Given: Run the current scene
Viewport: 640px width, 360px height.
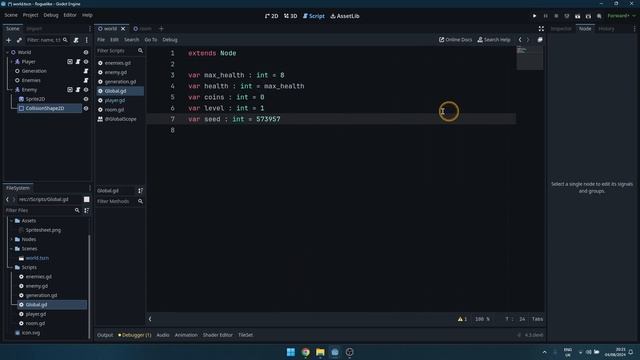Looking at the screenshot, I should click(x=578, y=16).
